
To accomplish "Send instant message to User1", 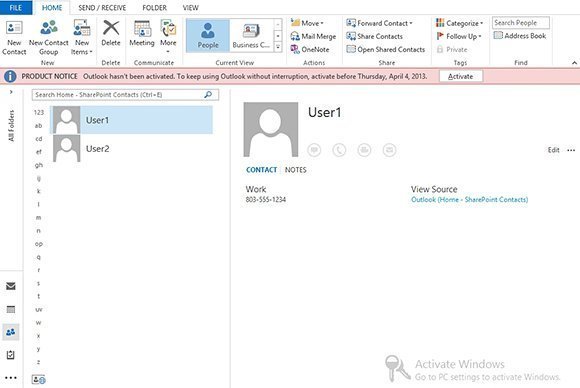I will [314, 150].
